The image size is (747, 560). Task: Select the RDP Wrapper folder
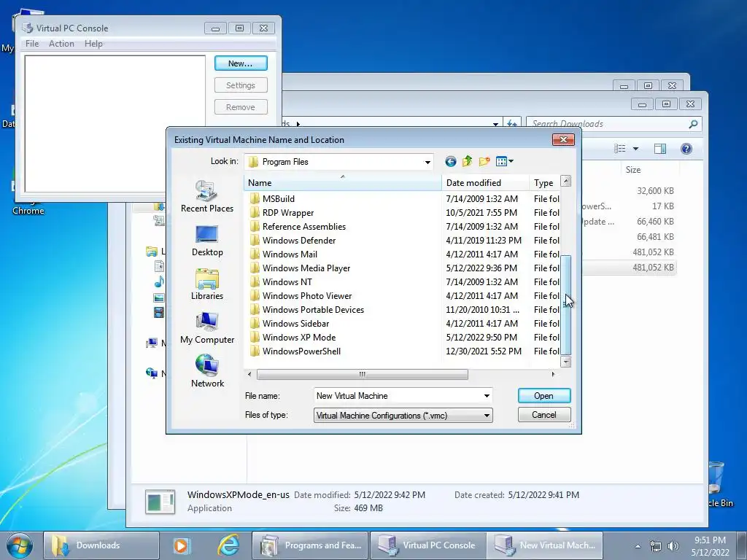pos(287,213)
